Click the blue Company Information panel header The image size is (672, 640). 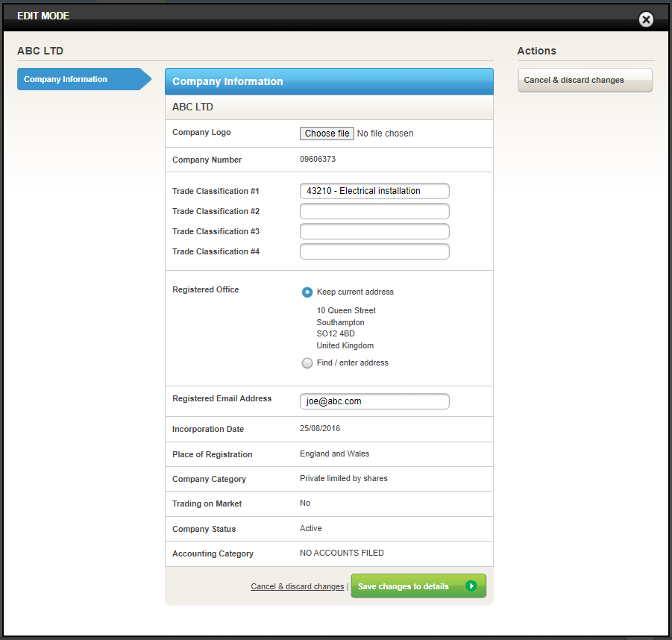click(328, 81)
